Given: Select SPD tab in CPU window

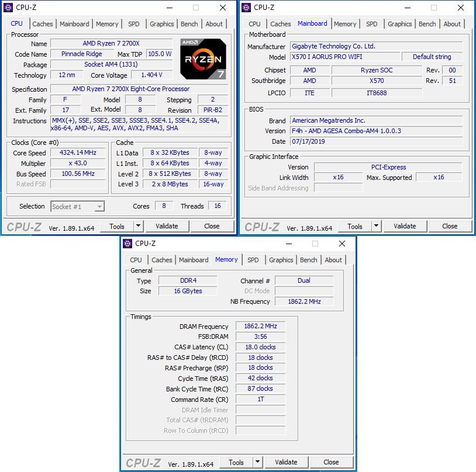Looking at the screenshot, I should 133,24.
